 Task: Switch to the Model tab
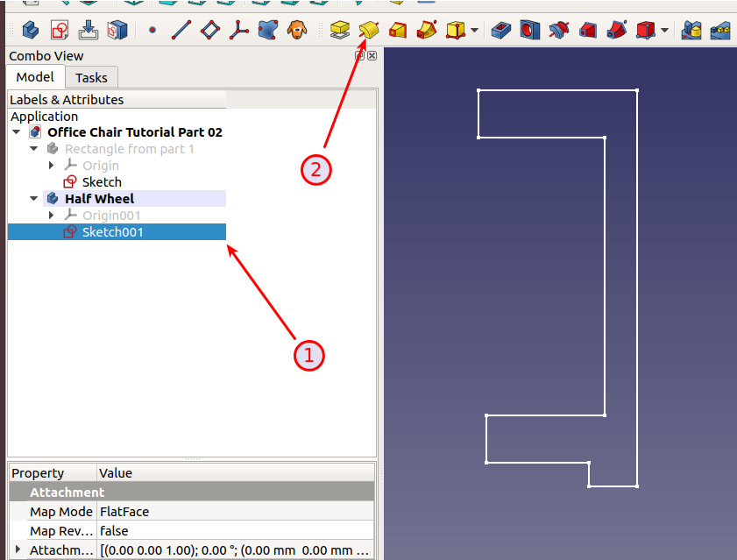tap(35, 77)
